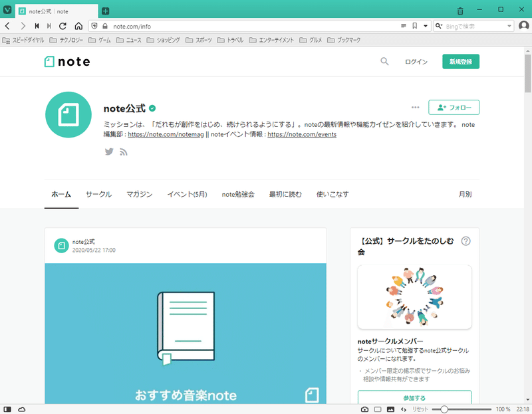Viewport: 532px width, 414px height.
Task: Switch to the 使いこなす tab
Action: pyautogui.click(x=332, y=194)
